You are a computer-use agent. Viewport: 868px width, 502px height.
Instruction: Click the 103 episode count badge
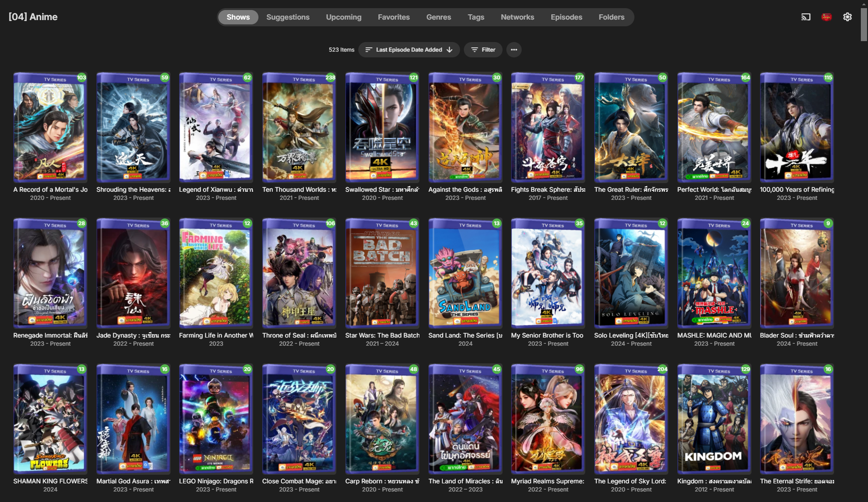(82, 77)
